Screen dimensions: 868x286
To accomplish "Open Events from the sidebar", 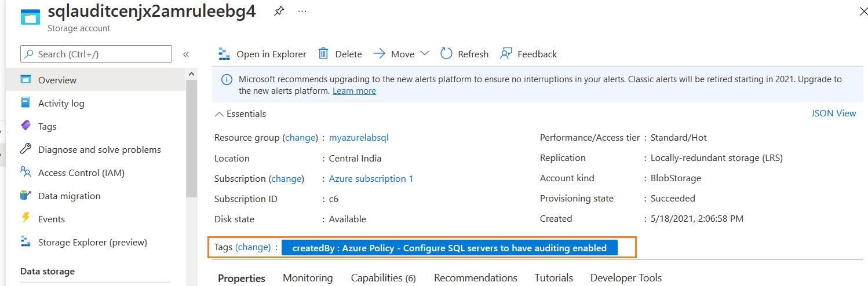I will tap(51, 219).
